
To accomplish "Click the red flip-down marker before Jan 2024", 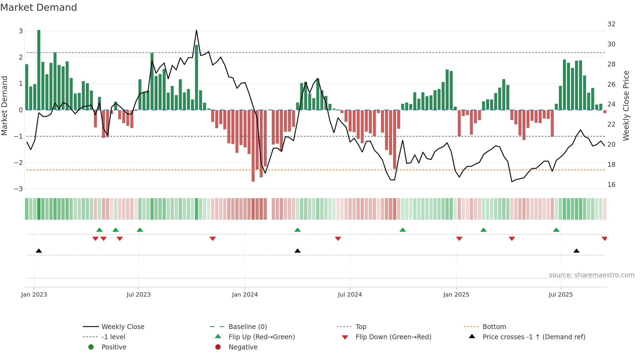I will [213, 239].
